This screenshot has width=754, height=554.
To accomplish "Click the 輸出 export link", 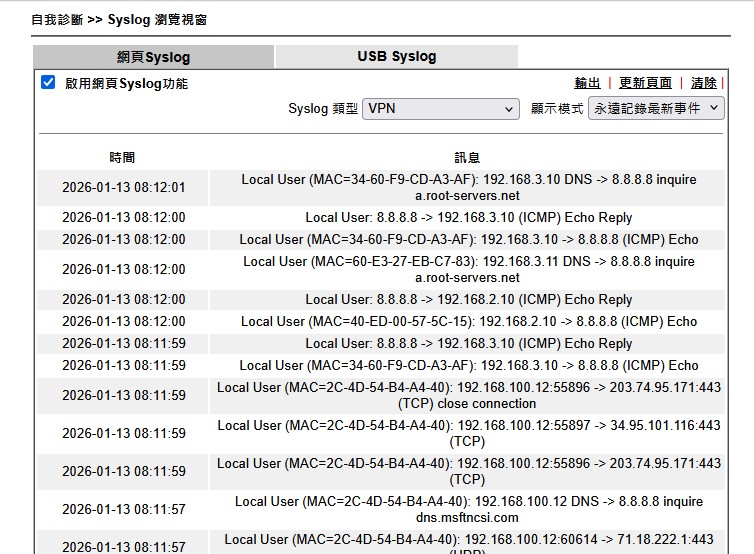I will (x=587, y=83).
